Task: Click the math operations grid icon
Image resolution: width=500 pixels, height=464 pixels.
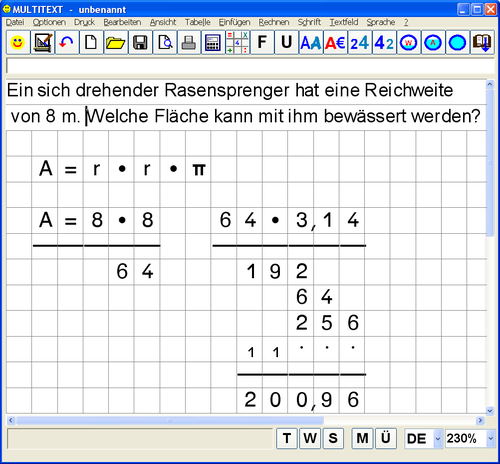Action: (x=238, y=42)
